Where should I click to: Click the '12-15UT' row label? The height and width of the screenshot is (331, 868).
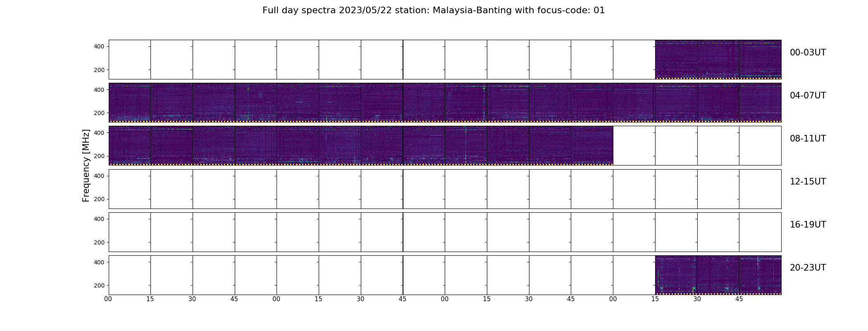808,182
